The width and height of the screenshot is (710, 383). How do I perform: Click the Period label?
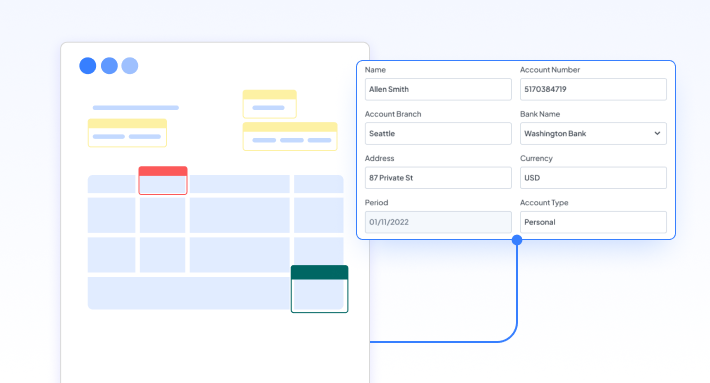[376, 202]
